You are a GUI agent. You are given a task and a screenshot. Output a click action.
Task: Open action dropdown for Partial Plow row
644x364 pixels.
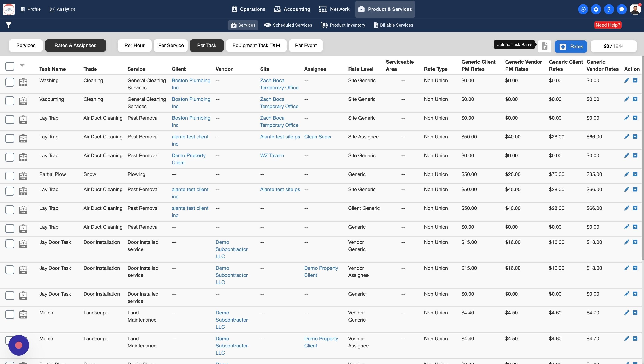point(635,174)
